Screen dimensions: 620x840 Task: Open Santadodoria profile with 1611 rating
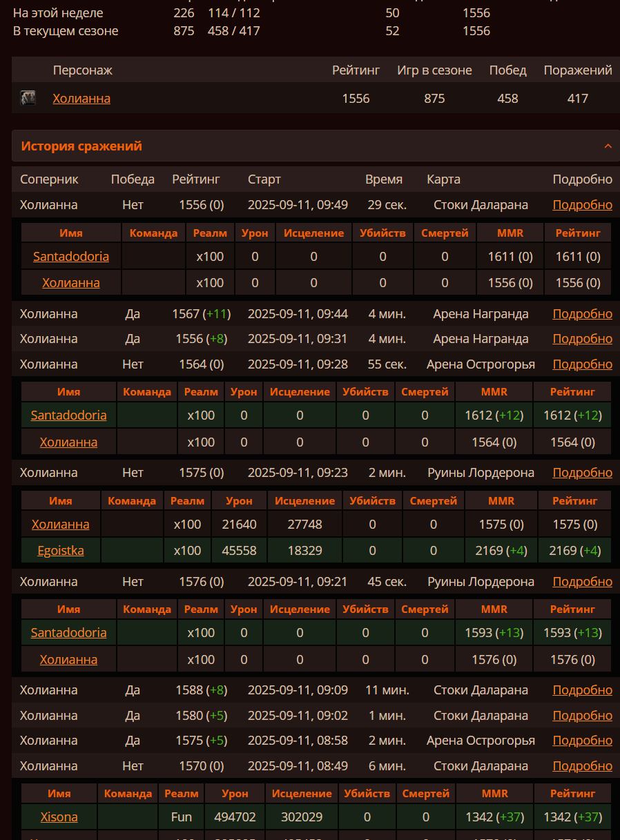[x=71, y=257]
